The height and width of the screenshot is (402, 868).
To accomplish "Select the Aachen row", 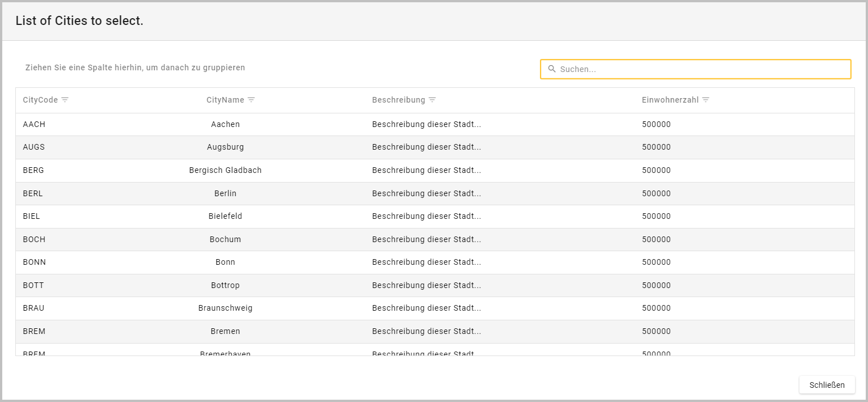I will [225, 124].
